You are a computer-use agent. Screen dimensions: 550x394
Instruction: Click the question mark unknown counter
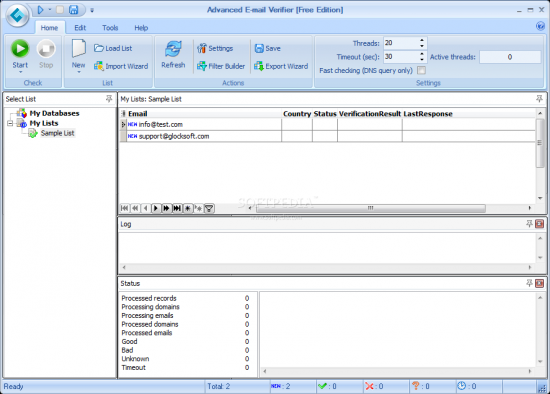tap(421, 386)
